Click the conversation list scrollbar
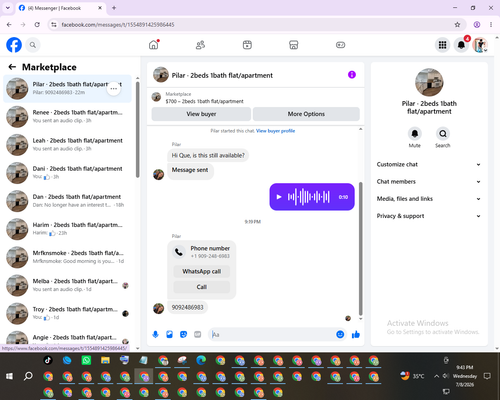Viewport: 500px width, 400px height. tap(137, 130)
